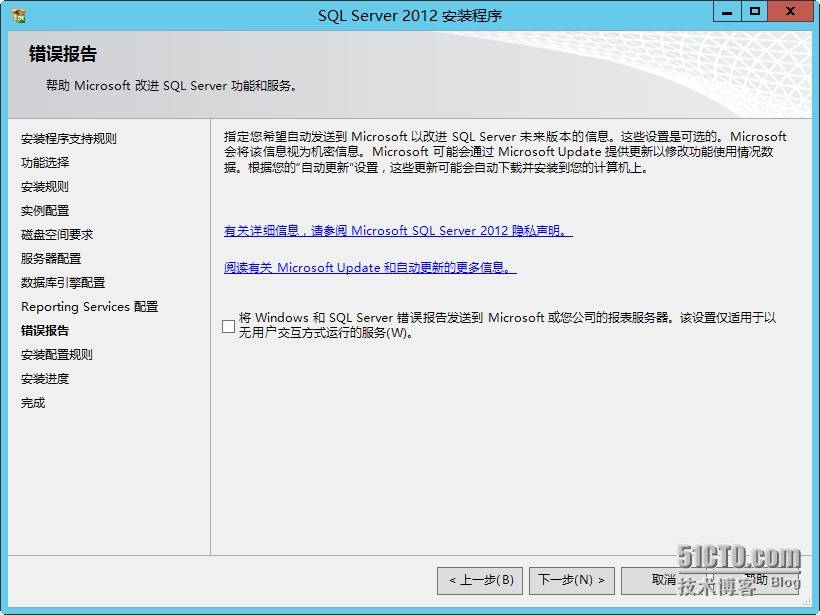Proceed with the 下一步(N) button

572,580
